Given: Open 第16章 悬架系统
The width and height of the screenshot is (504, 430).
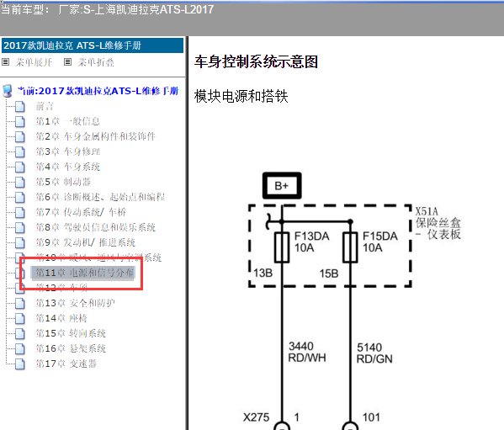Looking at the screenshot, I should point(71,348).
